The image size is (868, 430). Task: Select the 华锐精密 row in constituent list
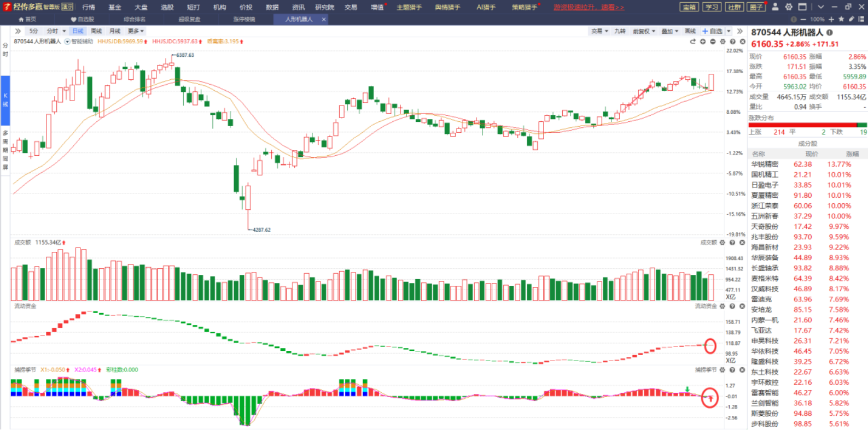click(807, 164)
